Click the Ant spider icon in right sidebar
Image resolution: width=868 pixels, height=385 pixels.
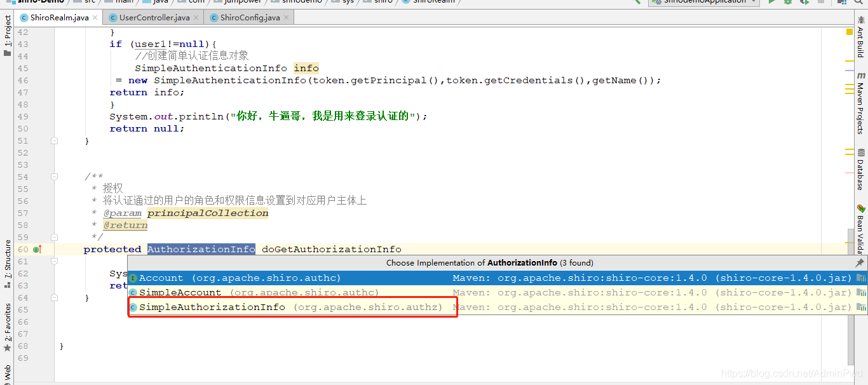(x=861, y=20)
